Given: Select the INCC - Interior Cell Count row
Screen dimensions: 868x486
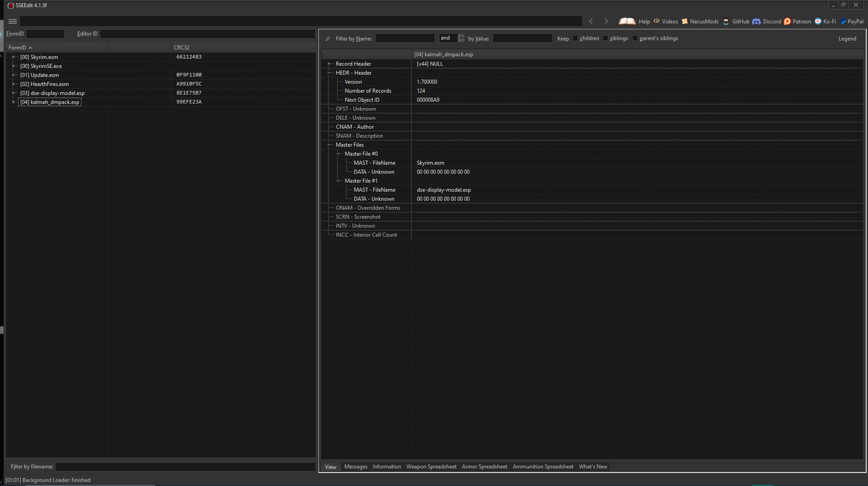Looking at the screenshot, I should [x=592, y=235].
